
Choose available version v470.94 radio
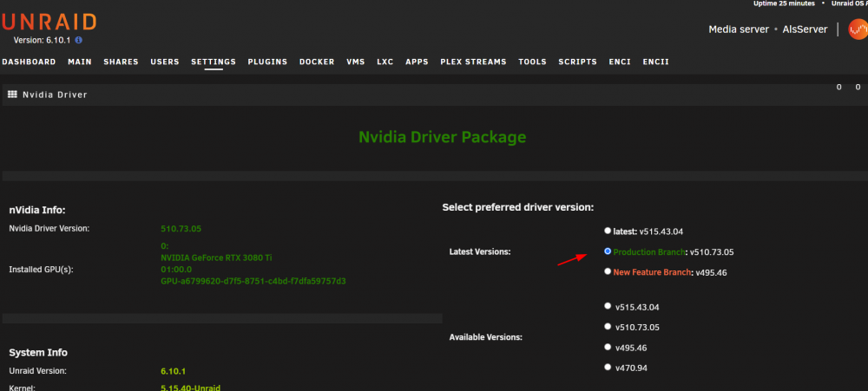(x=608, y=367)
